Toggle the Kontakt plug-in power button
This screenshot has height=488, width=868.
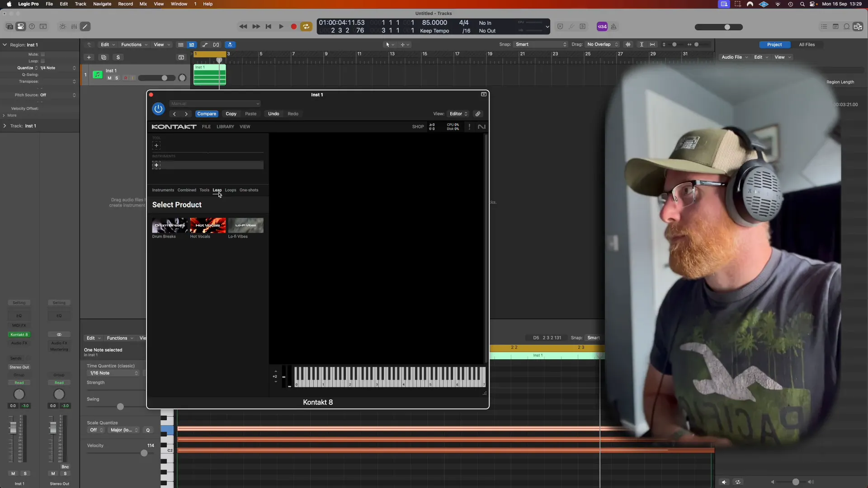(158, 109)
